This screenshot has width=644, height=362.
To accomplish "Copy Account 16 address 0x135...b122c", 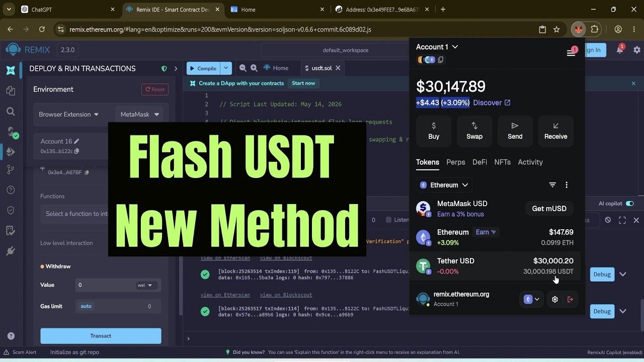I will (x=76, y=151).
